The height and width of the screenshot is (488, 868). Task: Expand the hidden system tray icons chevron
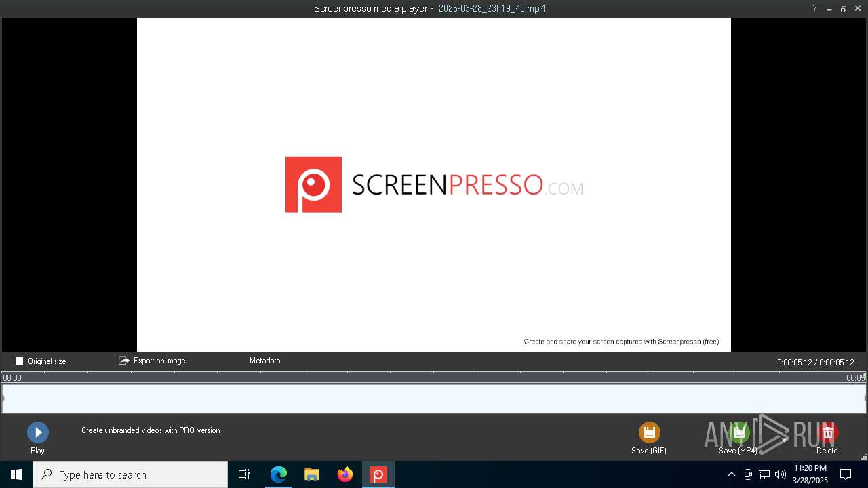[732, 474]
